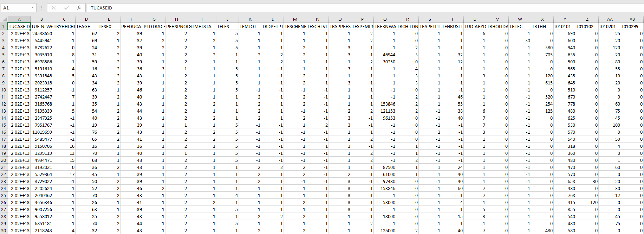Image resolution: width=644 pixels, height=234 pixels.
Task: Click the t010102 header cell
Action: pyautogui.click(x=587, y=27)
